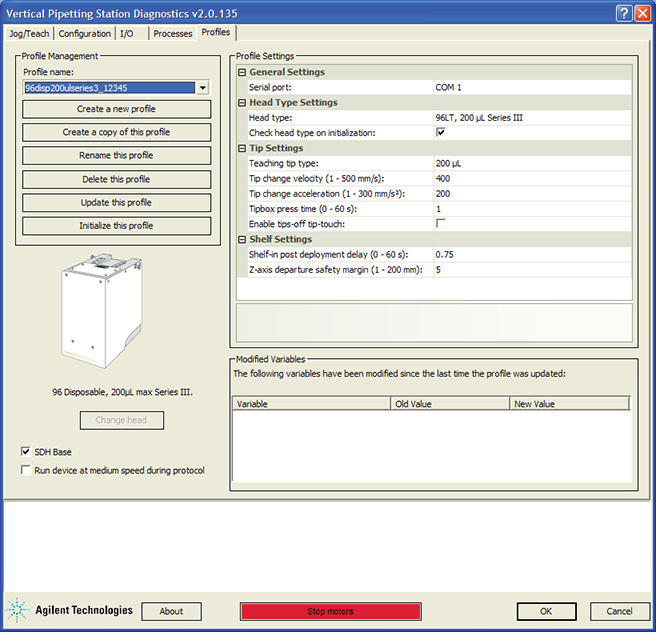Collapse the Head Type Settings section
The image size is (656, 632).
pos(242,102)
